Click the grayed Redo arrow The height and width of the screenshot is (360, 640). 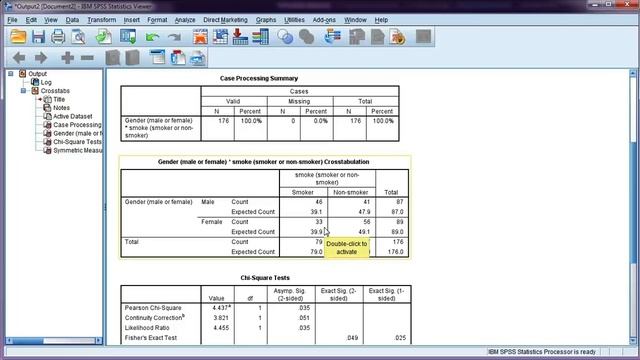(x=174, y=37)
